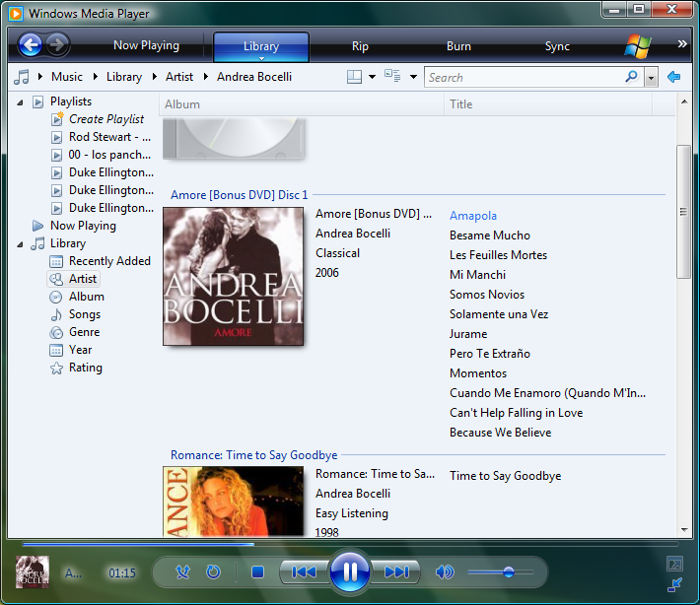
Task: Switch to the Sync tab
Action: (557, 46)
